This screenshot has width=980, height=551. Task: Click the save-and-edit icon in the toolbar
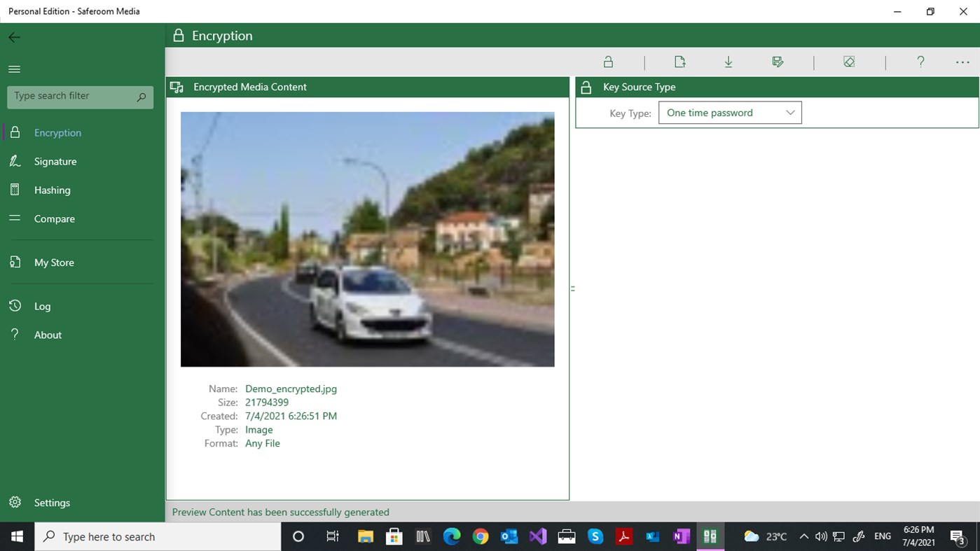[x=778, y=62]
